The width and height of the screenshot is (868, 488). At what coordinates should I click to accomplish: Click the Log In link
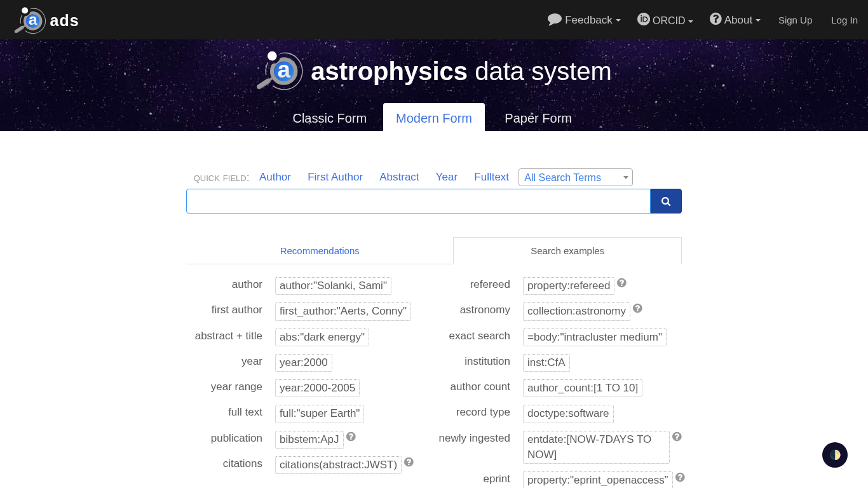tap(844, 20)
